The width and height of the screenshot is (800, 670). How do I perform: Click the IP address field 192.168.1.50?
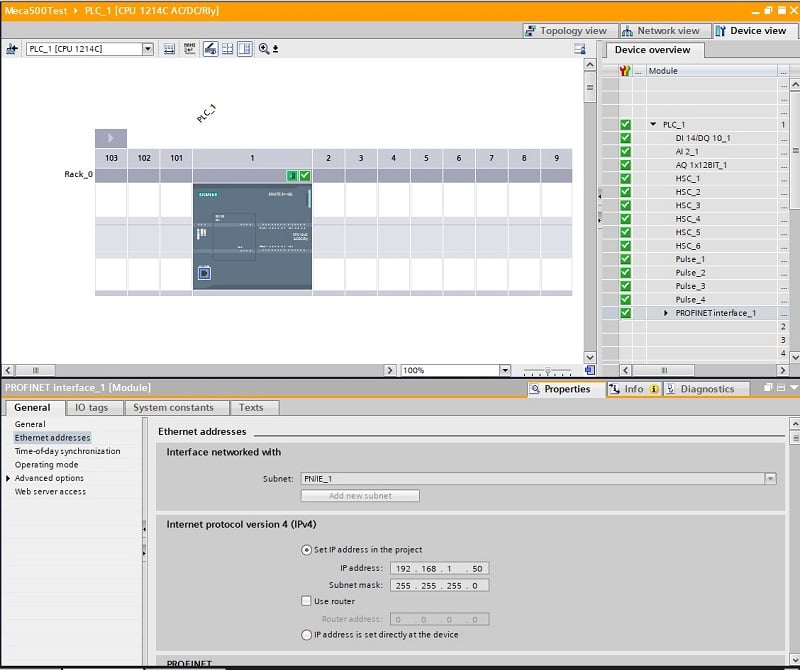439,568
